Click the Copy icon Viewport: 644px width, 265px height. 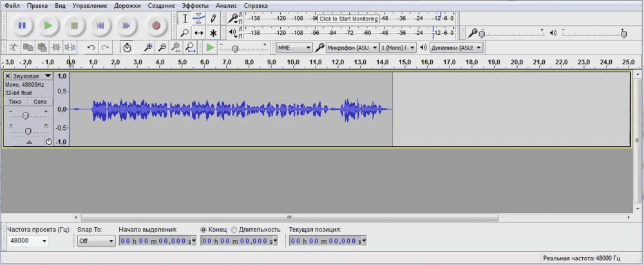click(28, 47)
